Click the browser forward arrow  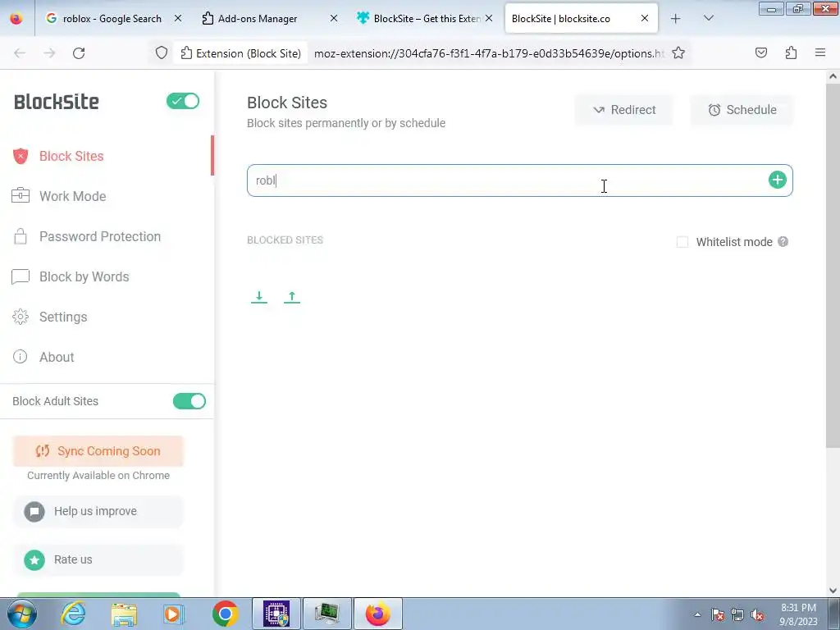(x=49, y=53)
